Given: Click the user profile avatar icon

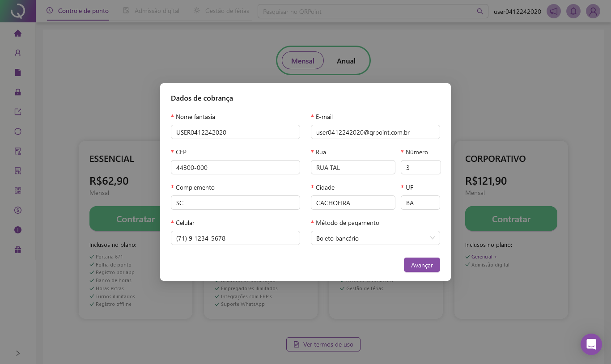Looking at the screenshot, I should pos(593,11).
